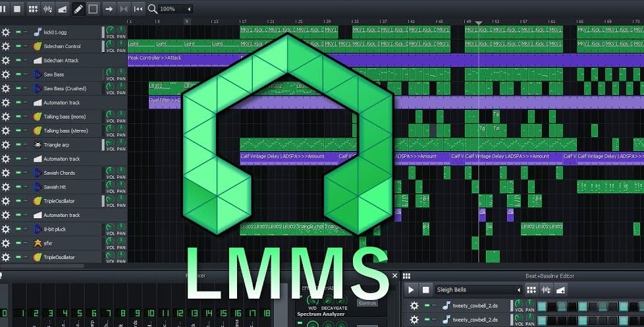The image size is (644, 327).
Task: Add automation track in Beat+Bassline Editor toolbar
Action: pos(560,290)
